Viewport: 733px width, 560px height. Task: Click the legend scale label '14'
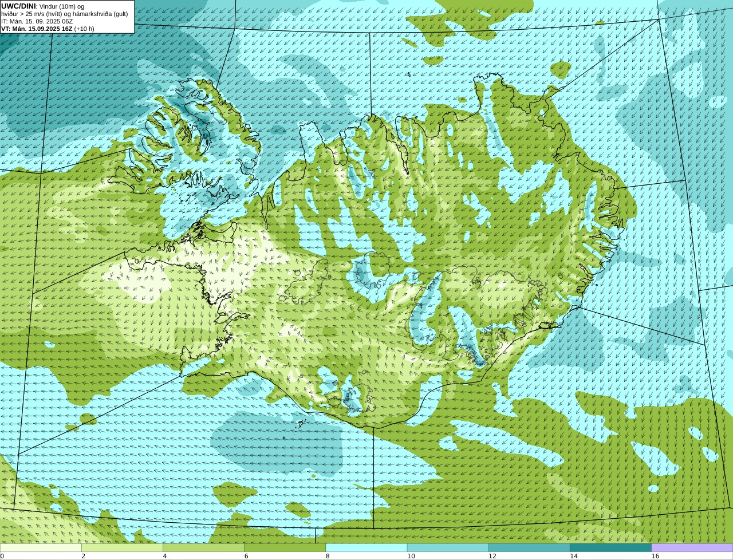coord(574,556)
